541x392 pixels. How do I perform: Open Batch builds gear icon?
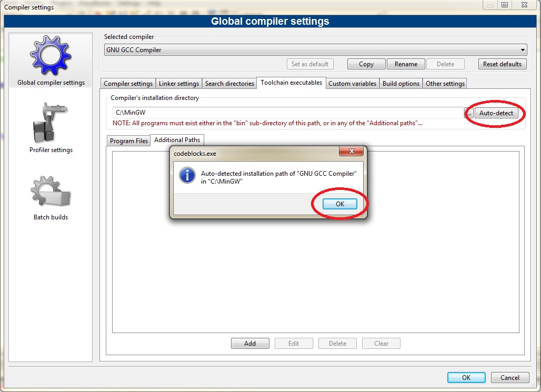pyautogui.click(x=51, y=192)
